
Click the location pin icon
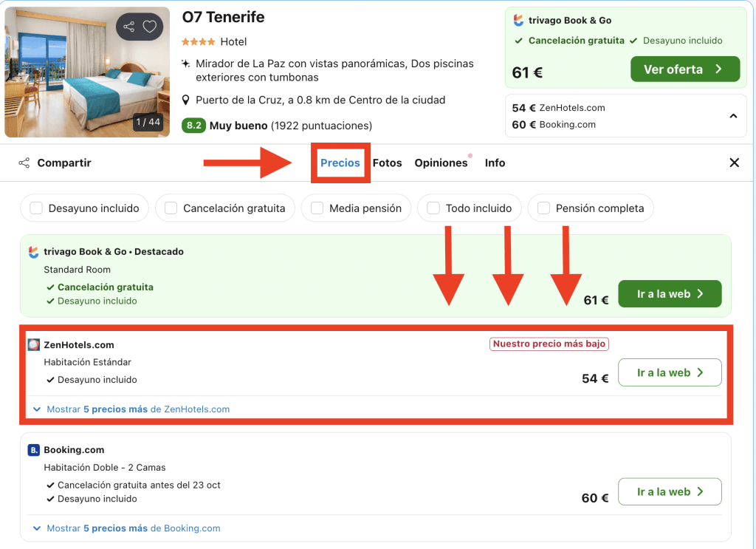187,100
